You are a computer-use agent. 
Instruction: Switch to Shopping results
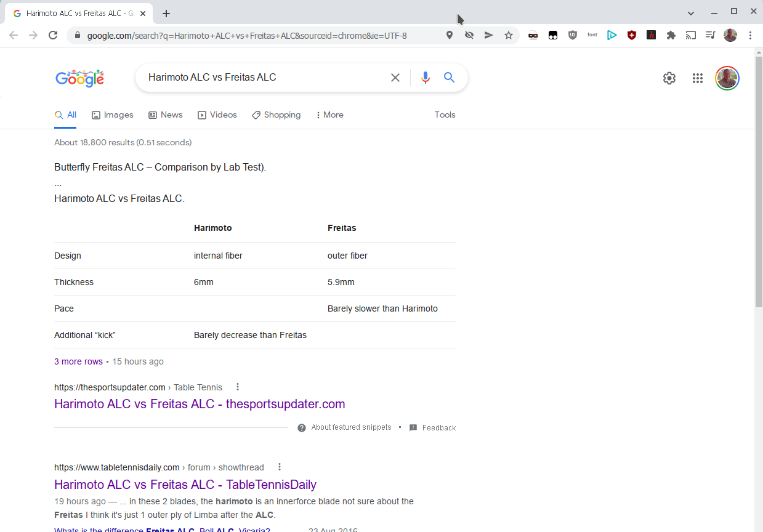(277, 115)
